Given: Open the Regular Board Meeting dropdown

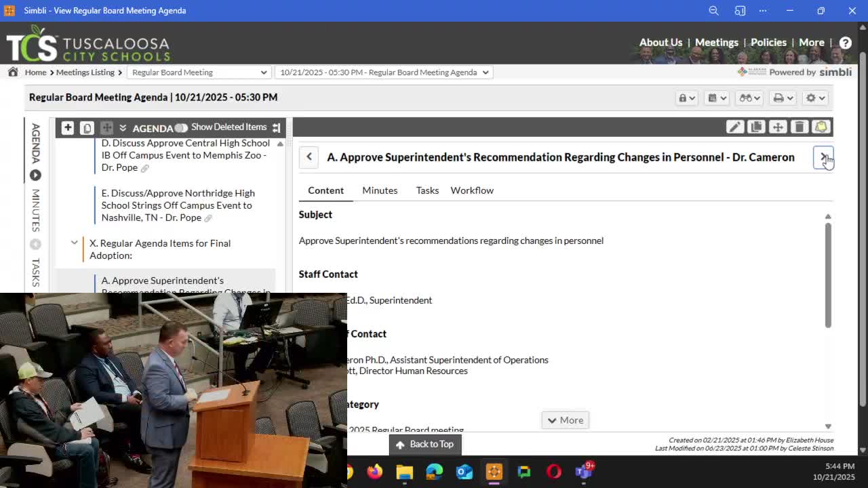Looking at the screenshot, I should coord(199,72).
